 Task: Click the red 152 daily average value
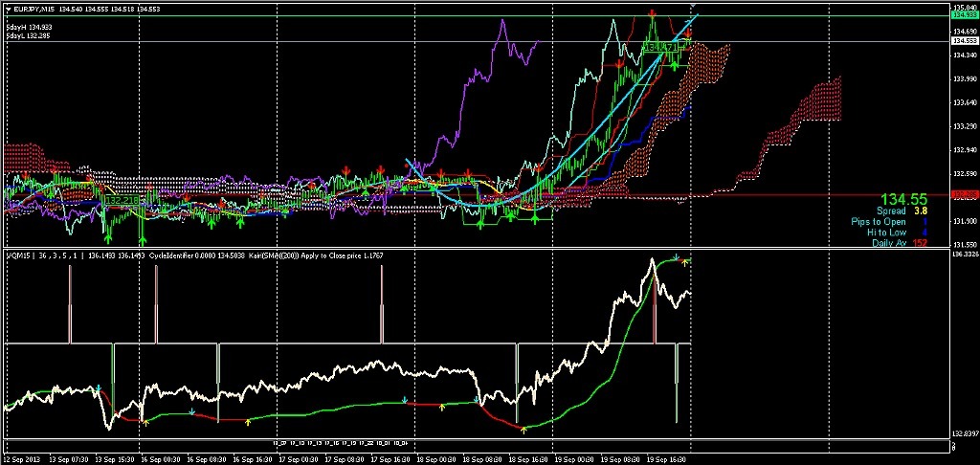tap(920, 242)
